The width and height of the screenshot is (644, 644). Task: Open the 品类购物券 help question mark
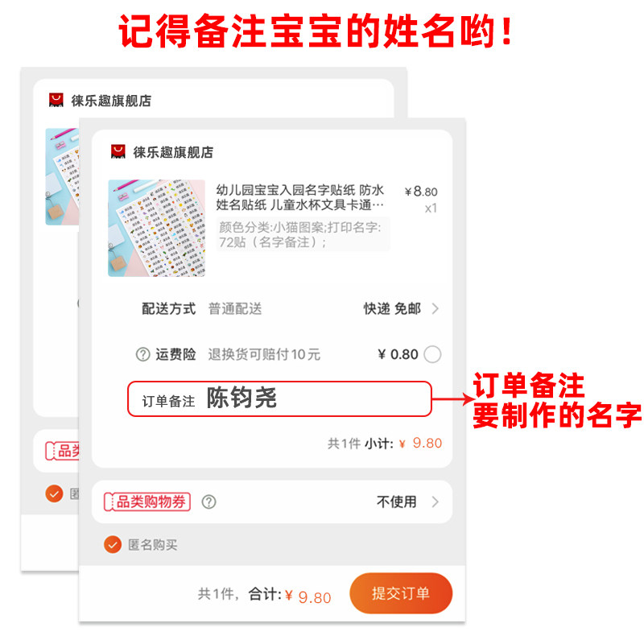208,502
